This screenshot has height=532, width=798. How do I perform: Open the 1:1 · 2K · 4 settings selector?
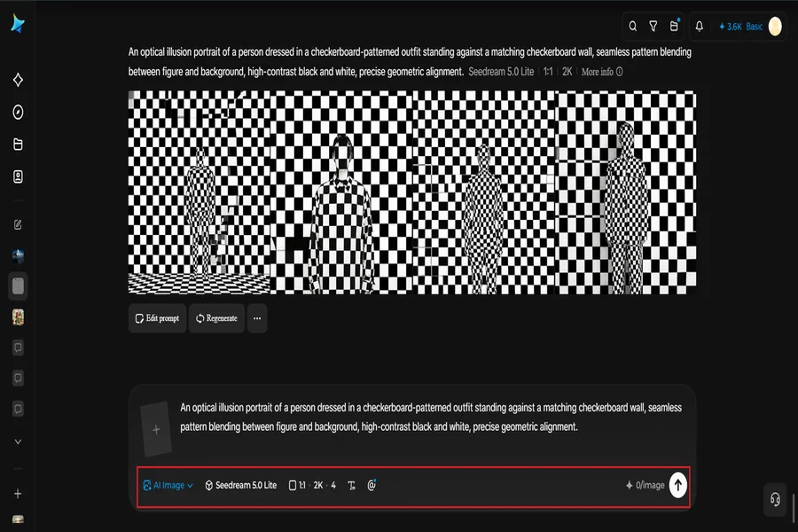pyautogui.click(x=312, y=485)
